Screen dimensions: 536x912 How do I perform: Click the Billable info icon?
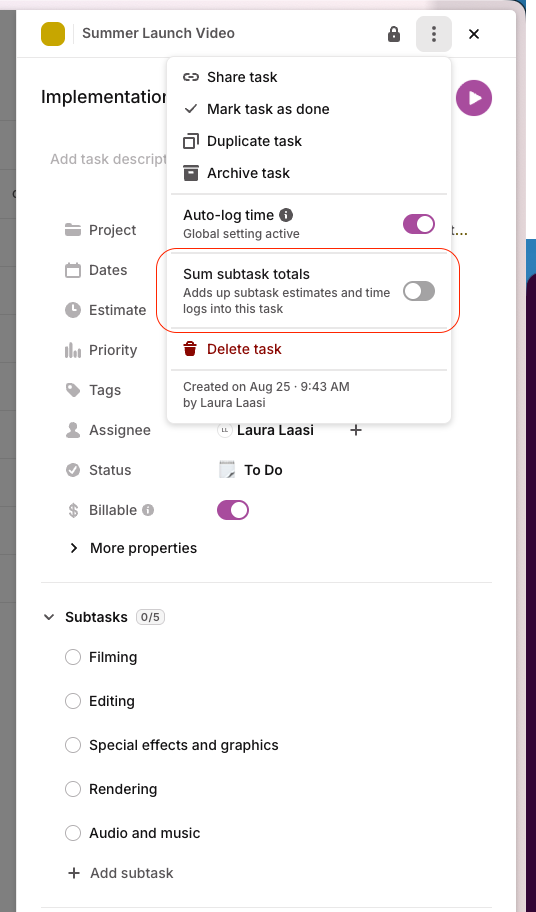pyautogui.click(x=148, y=510)
